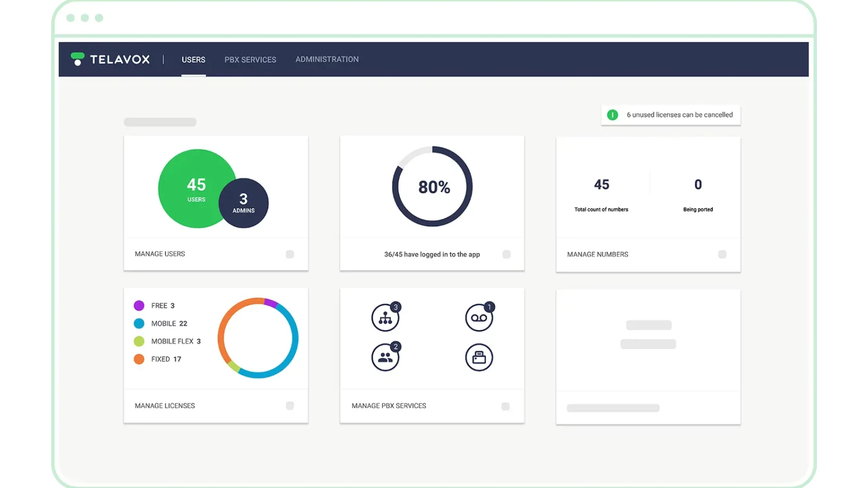868x488 pixels.
Task: Click the MOBILE FLEX 3 legend label
Action: pos(176,341)
